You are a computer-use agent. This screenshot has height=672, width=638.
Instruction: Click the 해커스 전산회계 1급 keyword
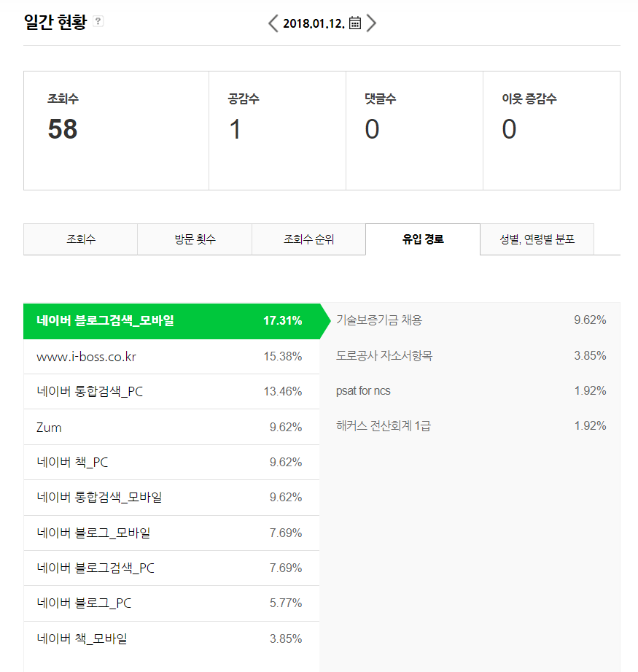[384, 426]
